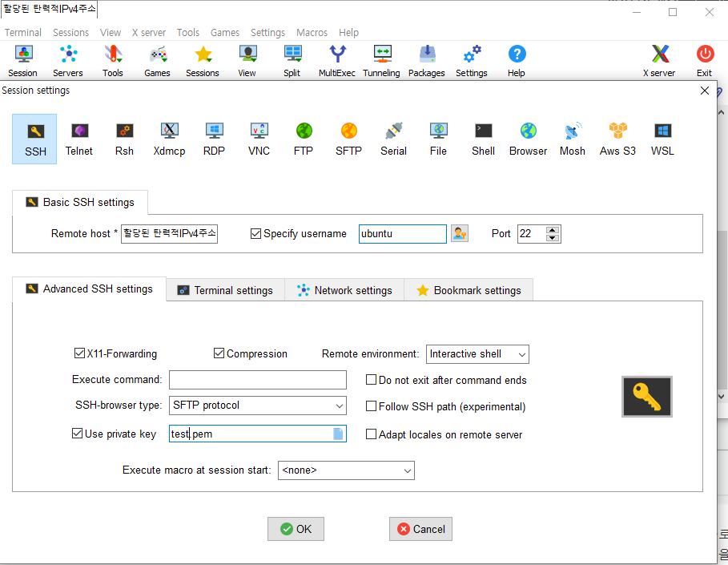Expand SSH-browser type SFTP protocol dropdown

point(258,406)
